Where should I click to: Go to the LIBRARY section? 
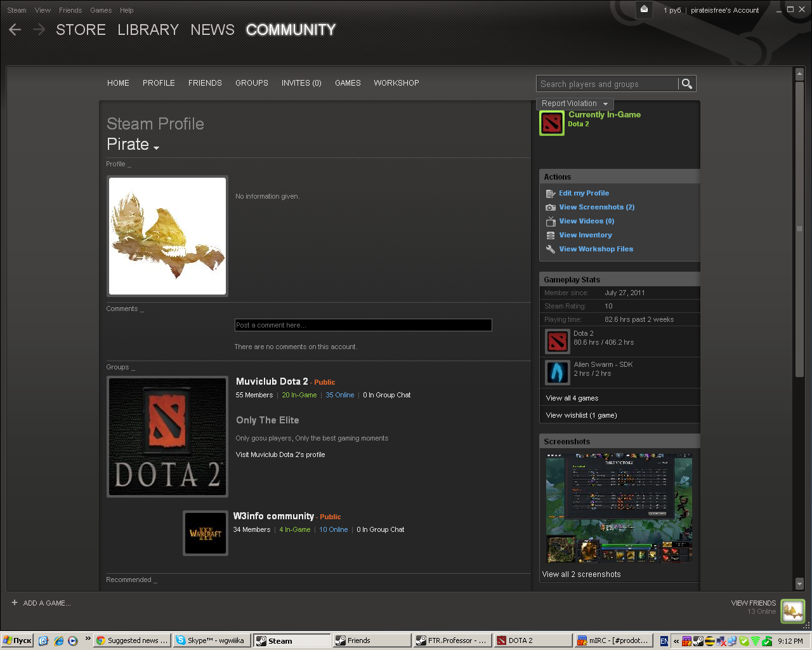[x=148, y=30]
